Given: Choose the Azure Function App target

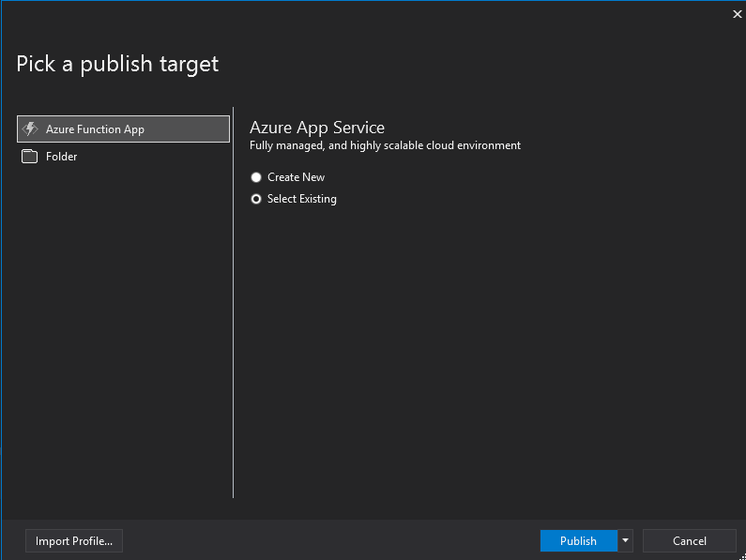Looking at the screenshot, I should click(x=123, y=129).
